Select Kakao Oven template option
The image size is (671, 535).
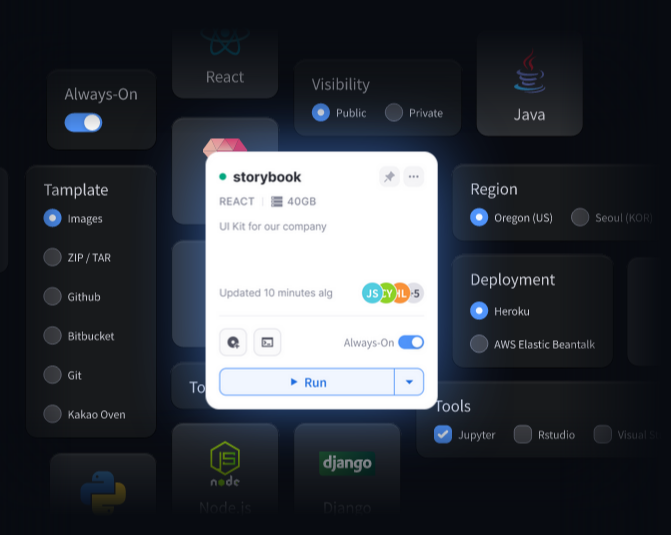[x=53, y=414]
